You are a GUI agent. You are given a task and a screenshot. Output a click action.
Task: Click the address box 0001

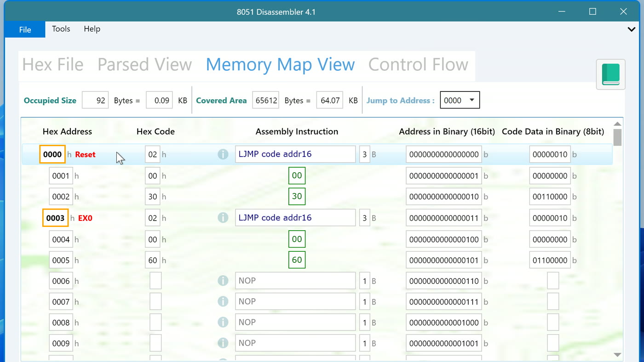(61, 175)
